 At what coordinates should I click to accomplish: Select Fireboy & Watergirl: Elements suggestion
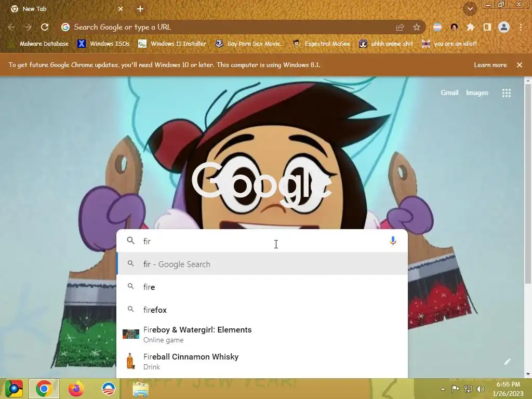(x=262, y=335)
